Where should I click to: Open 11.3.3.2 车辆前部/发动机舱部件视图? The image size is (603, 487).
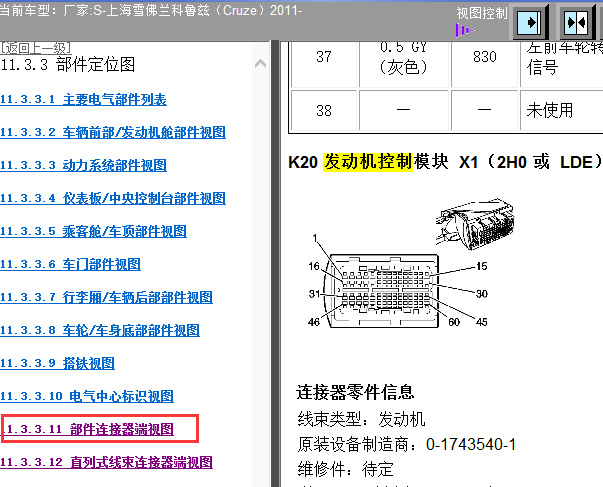pyautogui.click(x=113, y=133)
